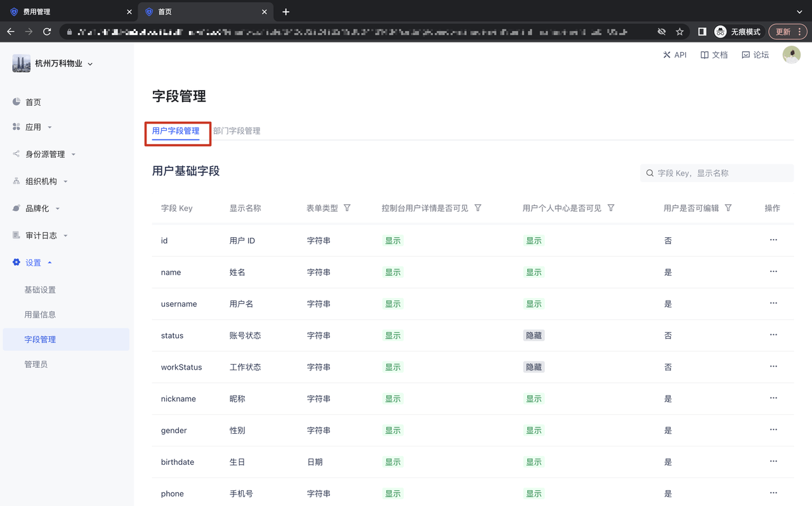Click the 隐藏 tag in the workStatus row
This screenshot has width=812, height=506.
tap(534, 367)
